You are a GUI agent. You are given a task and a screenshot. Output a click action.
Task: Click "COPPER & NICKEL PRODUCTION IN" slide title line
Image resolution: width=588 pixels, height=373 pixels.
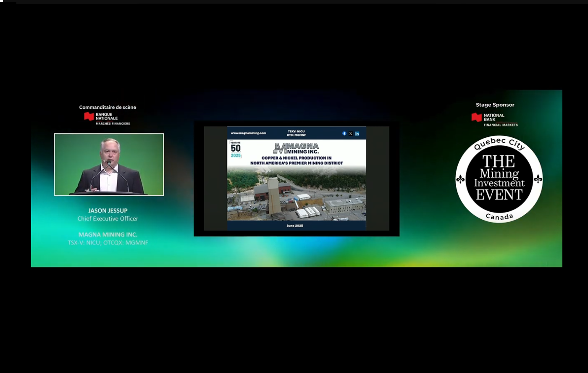pyautogui.click(x=297, y=158)
